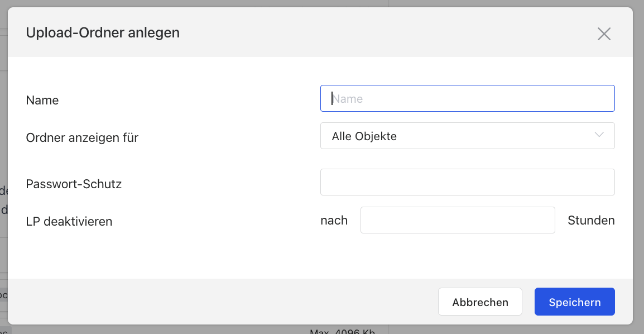Viewport: 644px width, 334px height.
Task: Click the Passwort-Schutz label
Action: coord(74,184)
